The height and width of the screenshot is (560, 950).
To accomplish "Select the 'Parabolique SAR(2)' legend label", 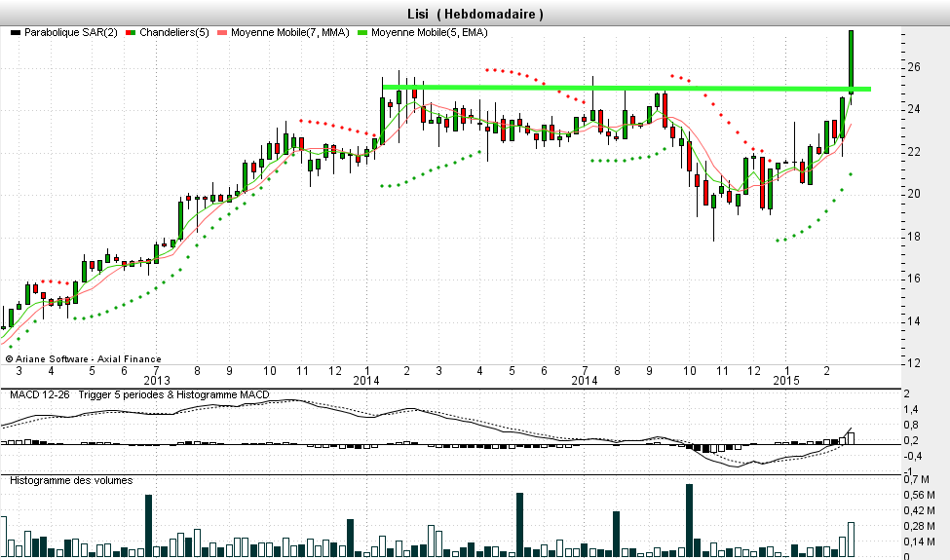I will pyautogui.click(x=71, y=33).
